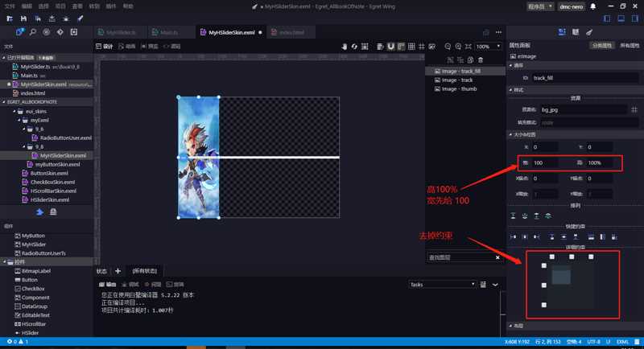Toggle the right constraint checkbox in detailed constraints

click(591, 257)
